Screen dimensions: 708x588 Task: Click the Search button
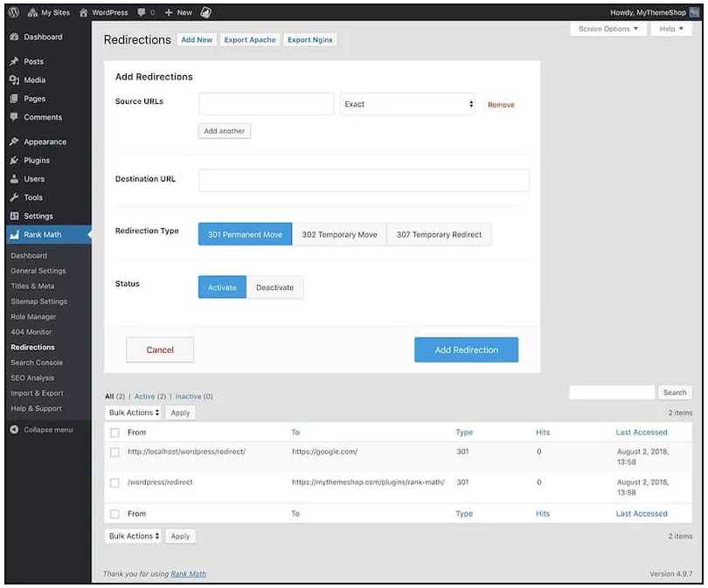click(x=675, y=392)
